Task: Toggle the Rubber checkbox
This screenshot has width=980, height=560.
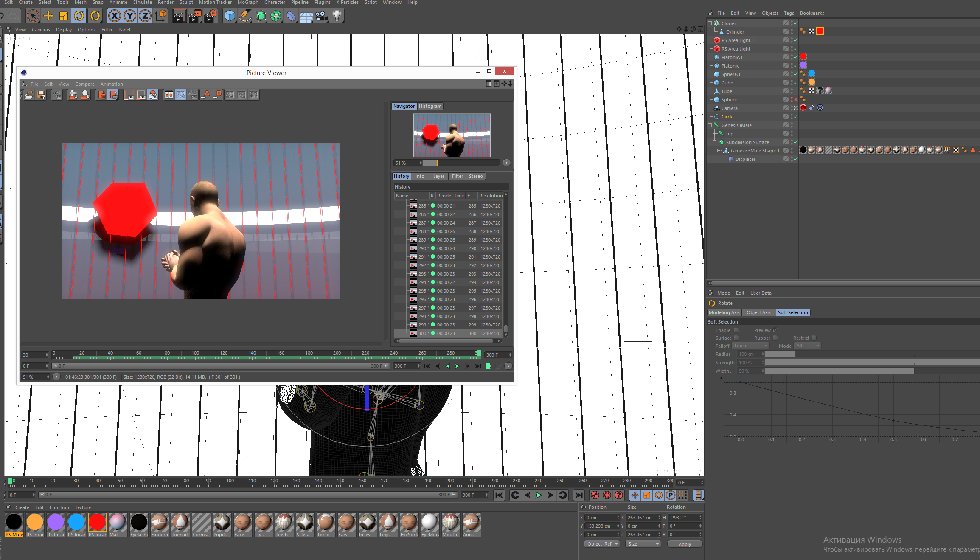Action: pyautogui.click(x=775, y=338)
